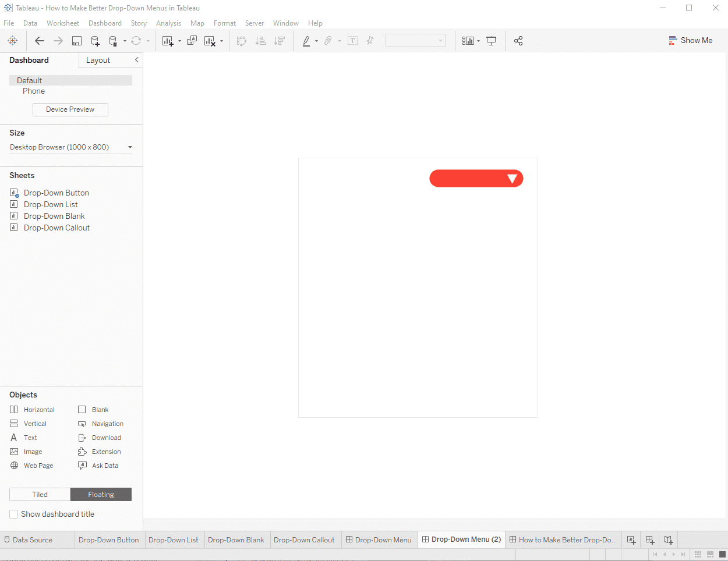
Task: Click the Web Page object
Action: [x=31, y=466]
